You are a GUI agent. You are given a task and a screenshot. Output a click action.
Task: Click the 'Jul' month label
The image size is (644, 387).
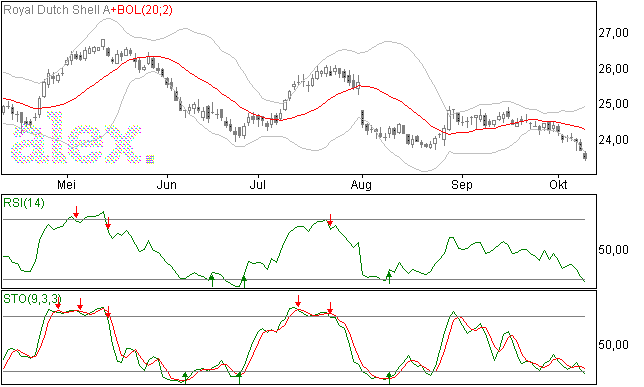(258, 185)
